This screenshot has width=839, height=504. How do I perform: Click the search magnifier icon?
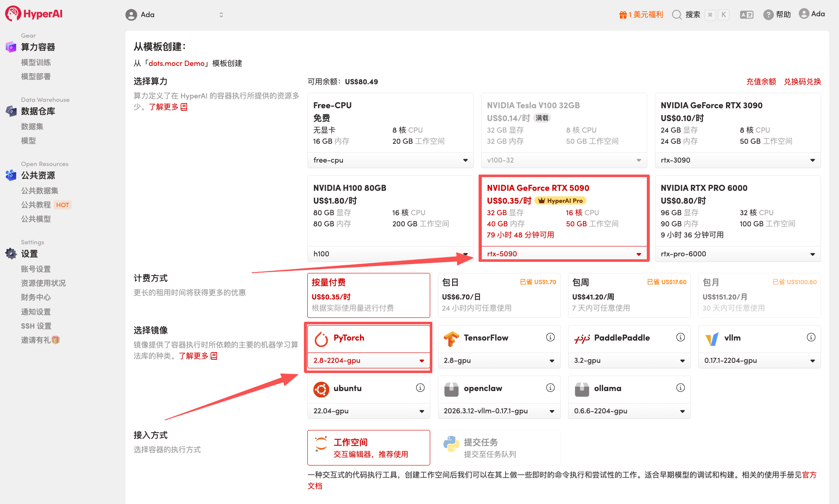tap(676, 15)
